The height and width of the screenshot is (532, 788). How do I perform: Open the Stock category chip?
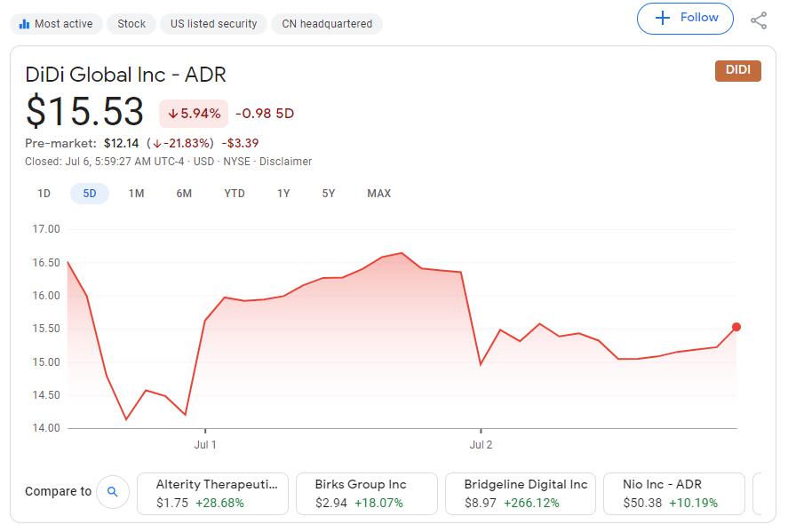(x=131, y=24)
